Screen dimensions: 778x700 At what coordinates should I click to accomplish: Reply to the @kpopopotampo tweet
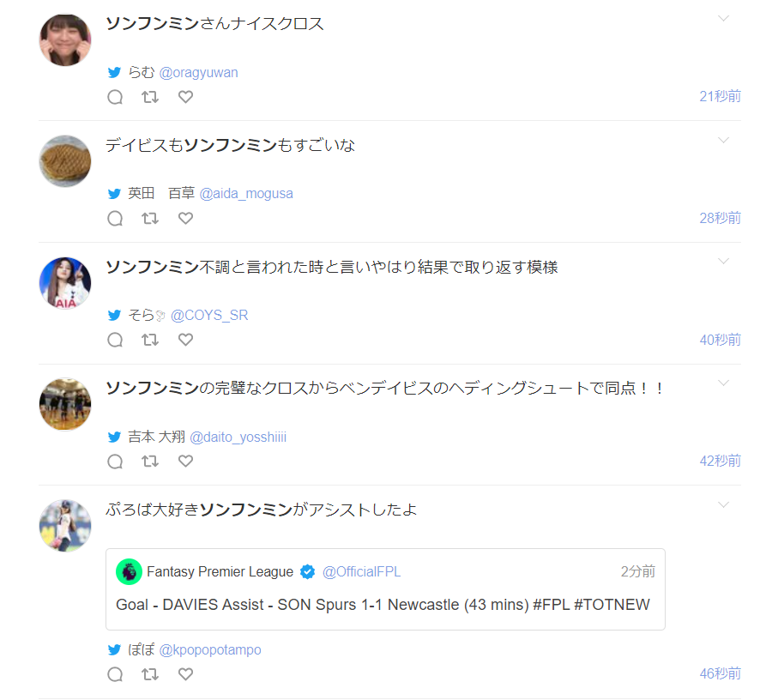(115, 674)
